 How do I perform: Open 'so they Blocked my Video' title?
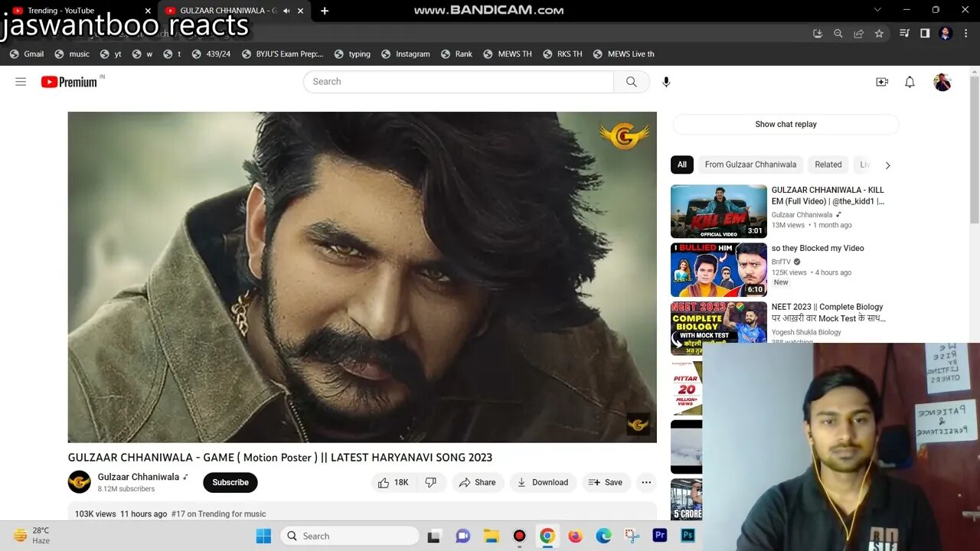point(818,248)
